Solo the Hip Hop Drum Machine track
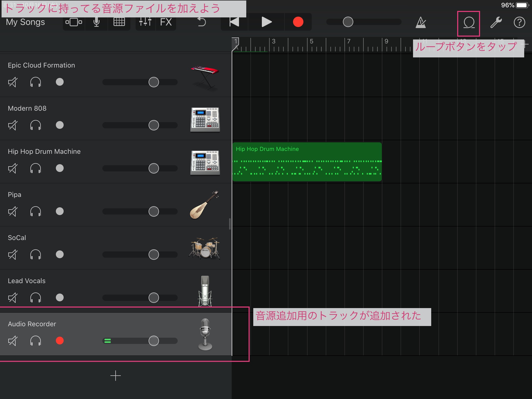Image resolution: width=532 pixels, height=399 pixels. tap(36, 168)
